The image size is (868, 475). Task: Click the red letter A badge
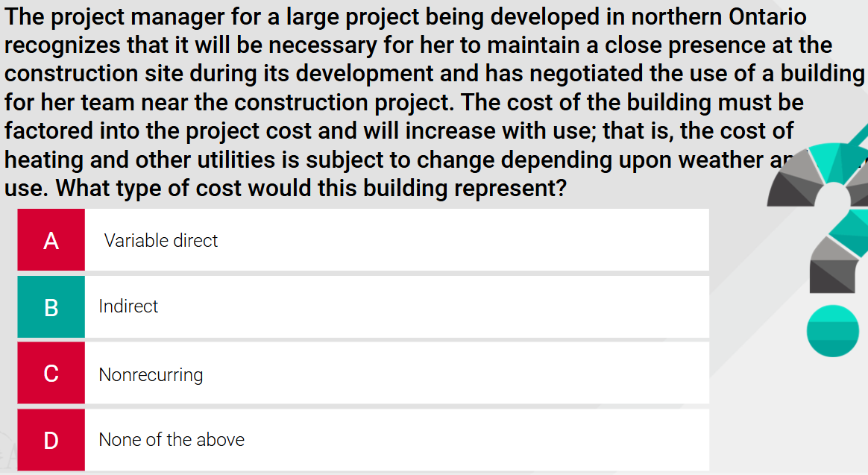coord(51,240)
